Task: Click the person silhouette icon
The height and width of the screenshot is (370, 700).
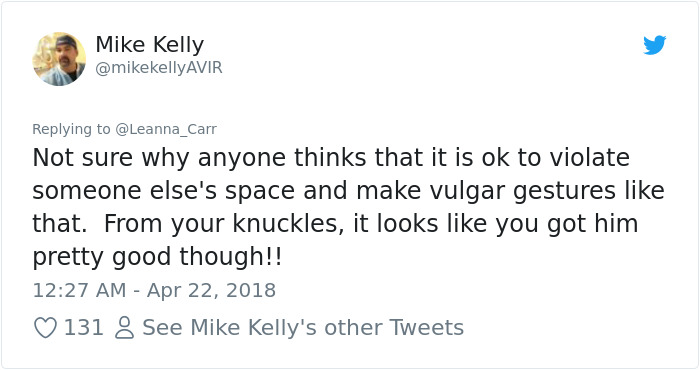Action: coord(125,327)
